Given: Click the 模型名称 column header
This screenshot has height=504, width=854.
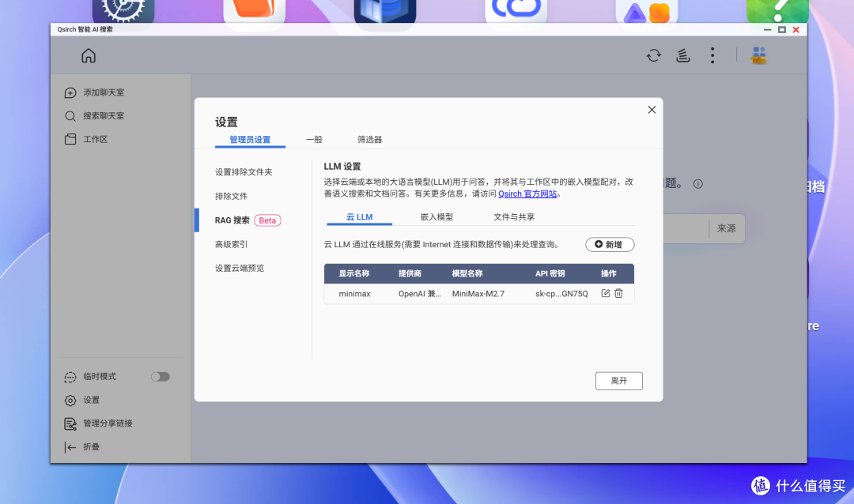Looking at the screenshot, I should [x=467, y=274].
